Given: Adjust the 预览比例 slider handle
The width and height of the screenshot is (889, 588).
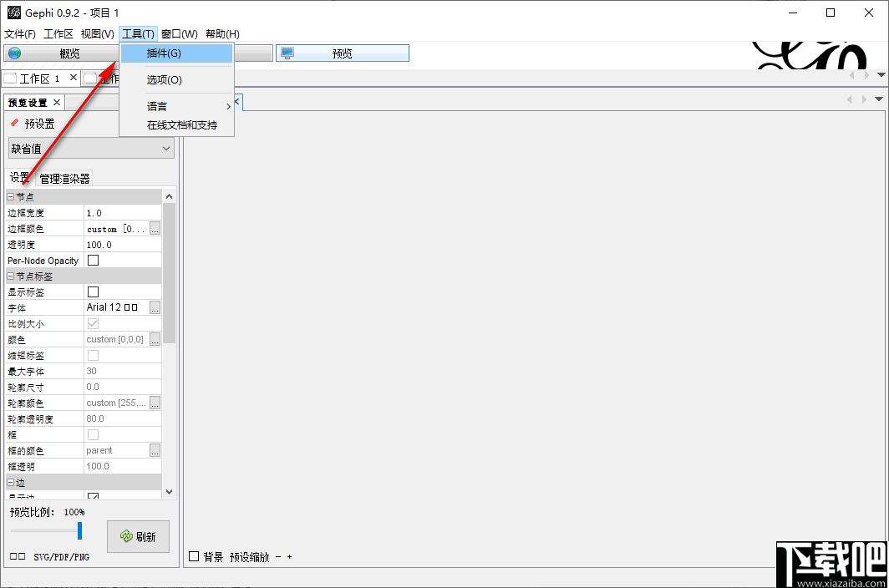Looking at the screenshot, I should point(79,530).
